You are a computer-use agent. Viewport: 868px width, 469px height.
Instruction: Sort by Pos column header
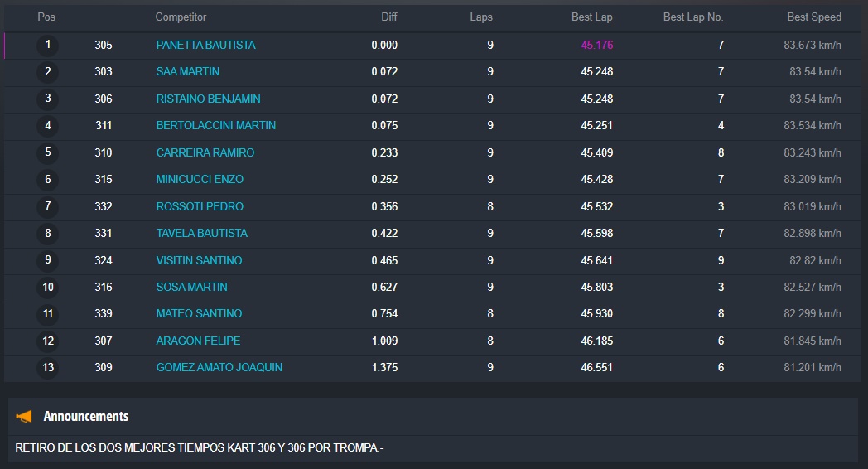point(46,17)
